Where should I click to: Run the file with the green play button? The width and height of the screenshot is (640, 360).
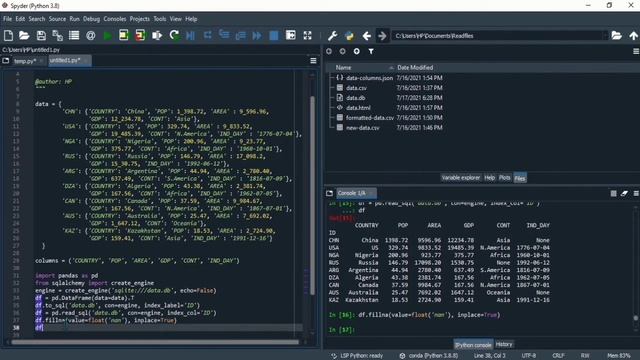click(x=108, y=36)
